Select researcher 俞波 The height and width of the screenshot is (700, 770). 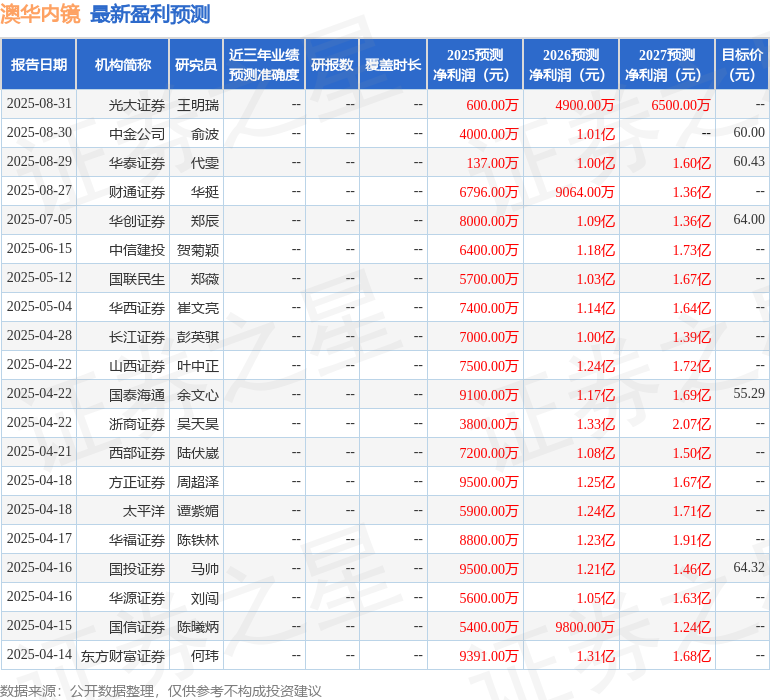pyautogui.click(x=205, y=134)
